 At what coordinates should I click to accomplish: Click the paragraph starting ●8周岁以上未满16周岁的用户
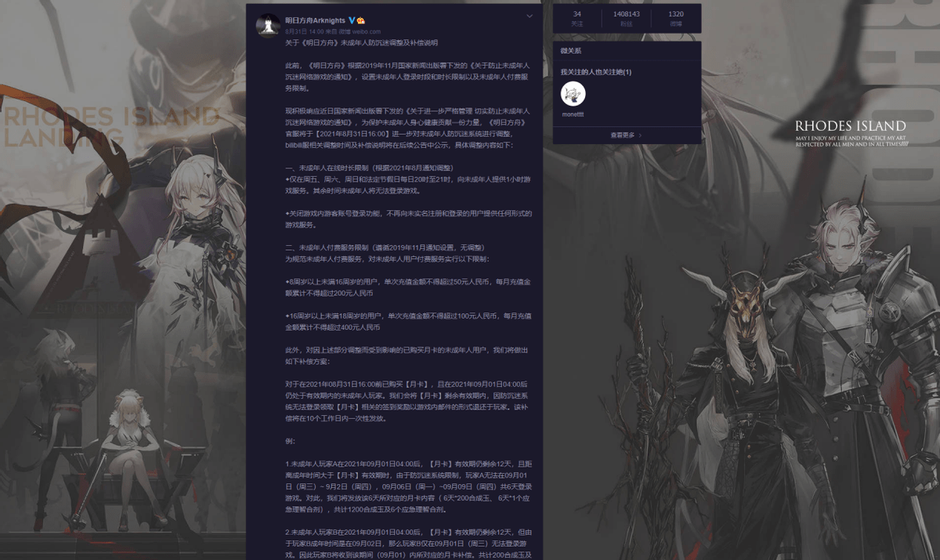point(409,287)
